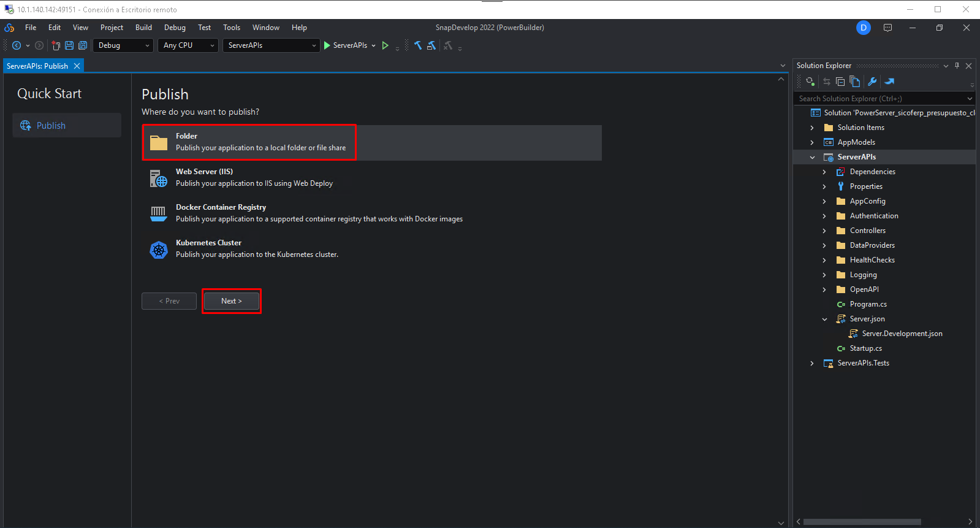Open the Build menu
This screenshot has height=528, width=980.
coord(143,28)
